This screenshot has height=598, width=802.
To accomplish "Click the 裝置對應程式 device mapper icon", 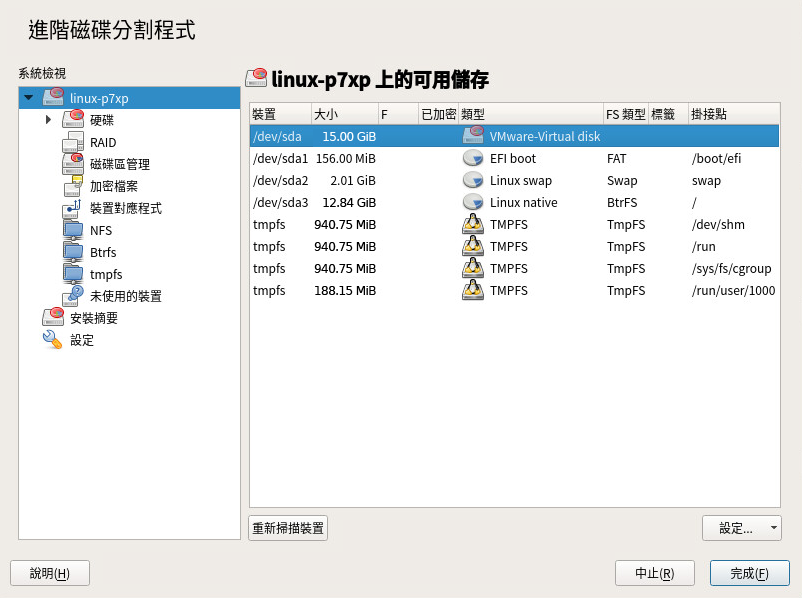I will point(72,207).
